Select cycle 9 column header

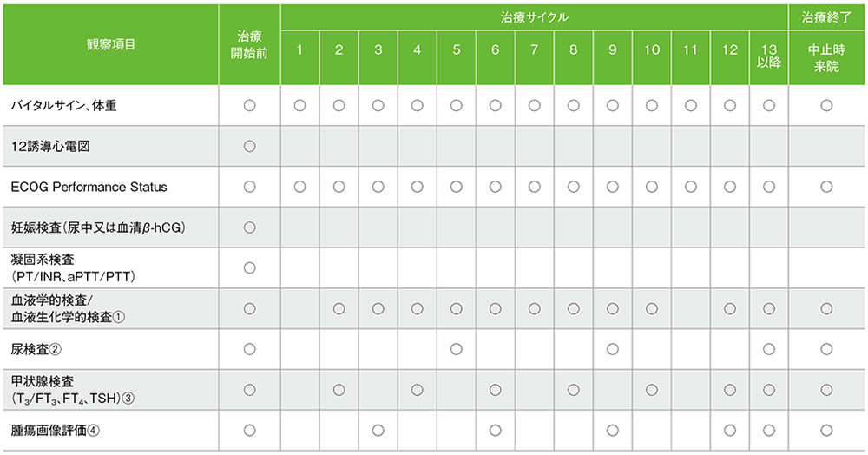tap(612, 50)
